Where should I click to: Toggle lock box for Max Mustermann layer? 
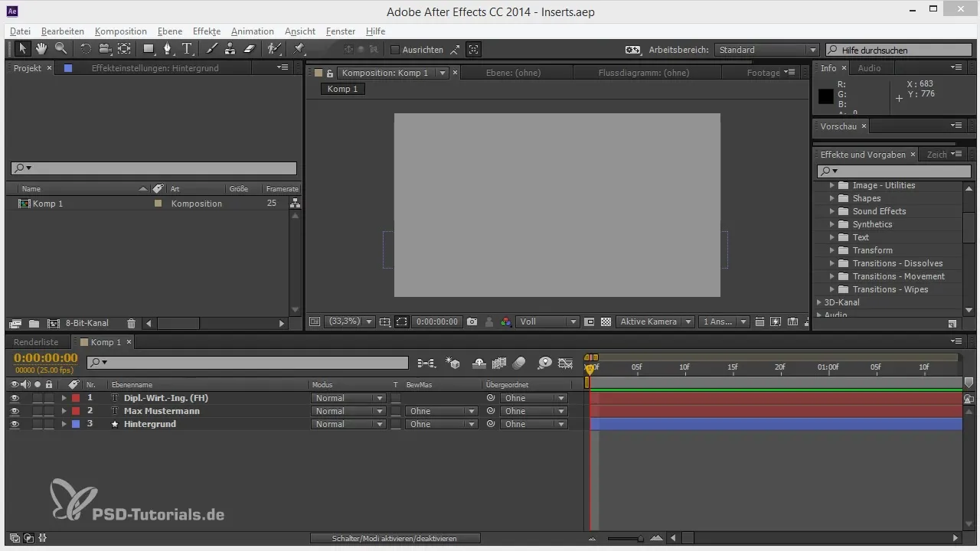tap(49, 411)
